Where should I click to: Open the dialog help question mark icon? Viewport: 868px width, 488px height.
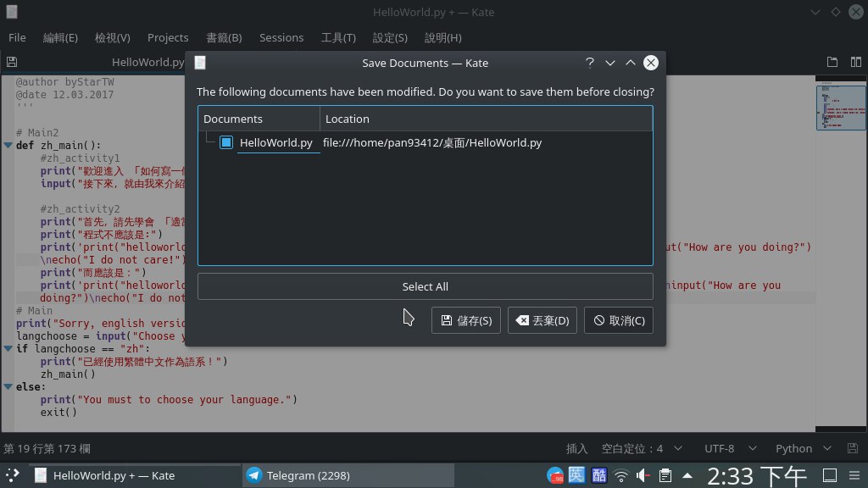pyautogui.click(x=590, y=63)
